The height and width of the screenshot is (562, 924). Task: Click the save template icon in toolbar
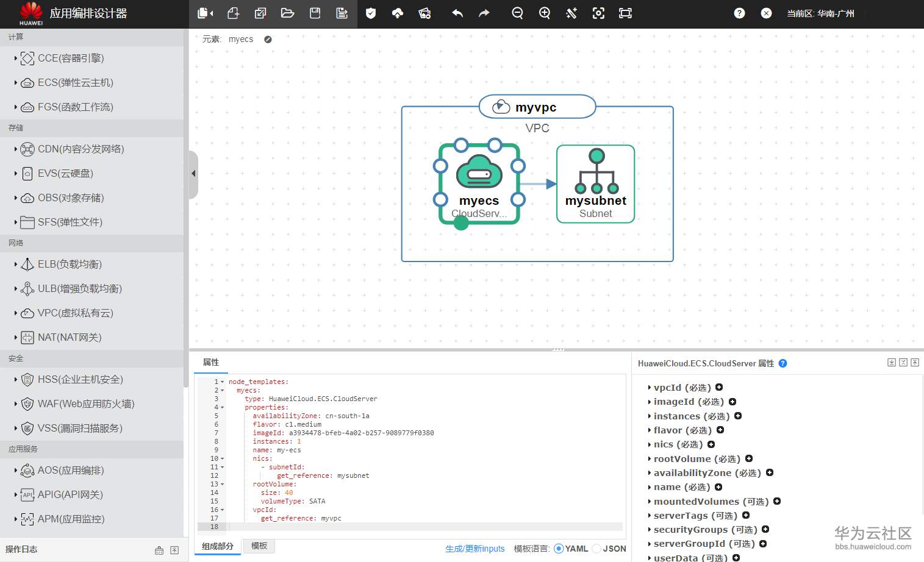pos(315,13)
